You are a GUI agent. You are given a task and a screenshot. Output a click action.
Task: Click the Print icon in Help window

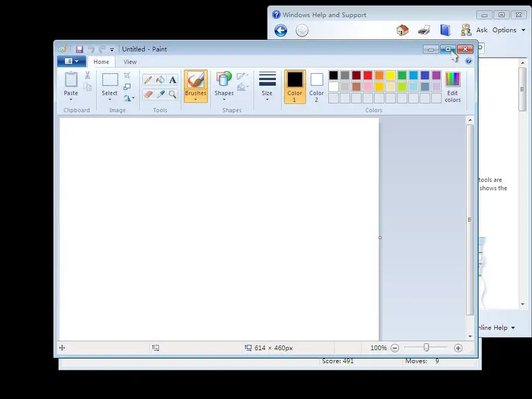[x=424, y=30]
